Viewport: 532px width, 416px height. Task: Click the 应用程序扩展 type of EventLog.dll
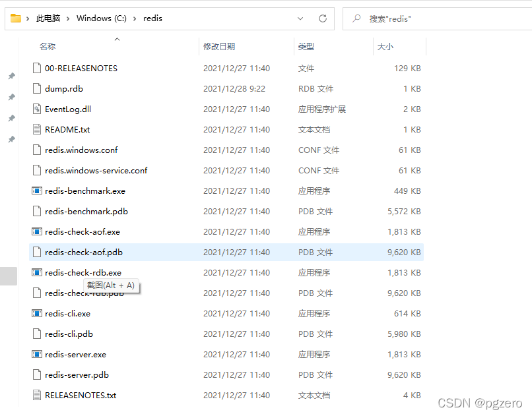click(x=322, y=109)
